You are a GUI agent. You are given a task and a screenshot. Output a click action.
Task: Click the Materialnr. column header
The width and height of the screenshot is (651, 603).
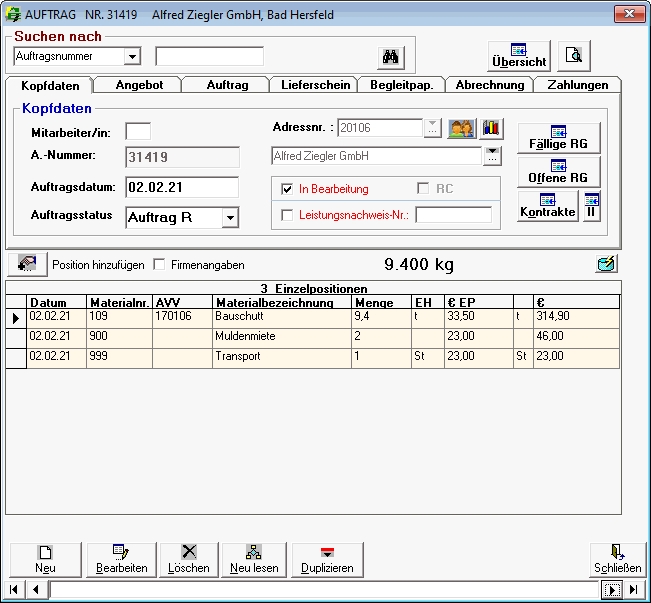(120, 302)
